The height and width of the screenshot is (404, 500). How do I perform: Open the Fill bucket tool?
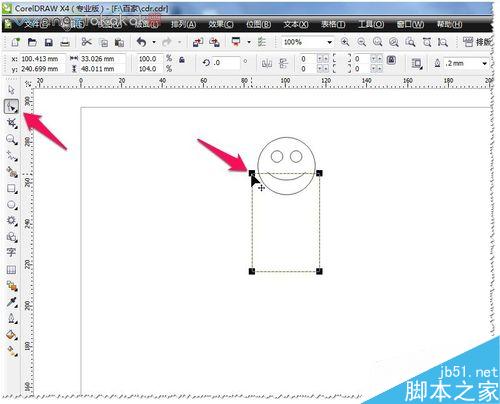12,335
